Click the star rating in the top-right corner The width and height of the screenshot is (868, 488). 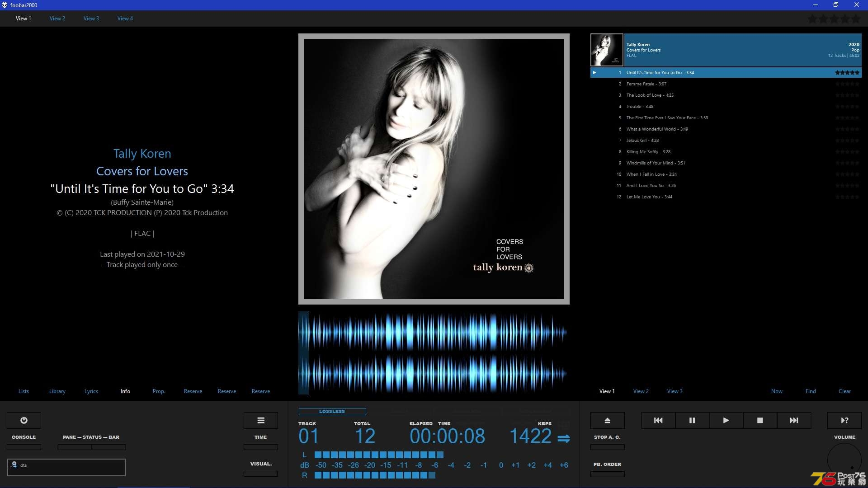(834, 19)
